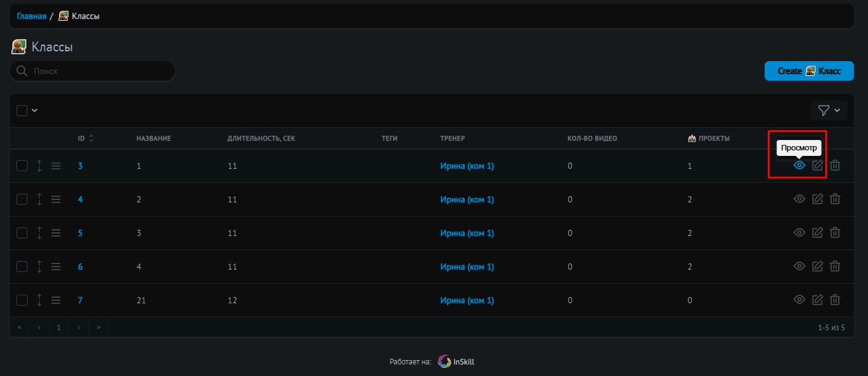Click the view eye icon for class ID 3

click(799, 166)
